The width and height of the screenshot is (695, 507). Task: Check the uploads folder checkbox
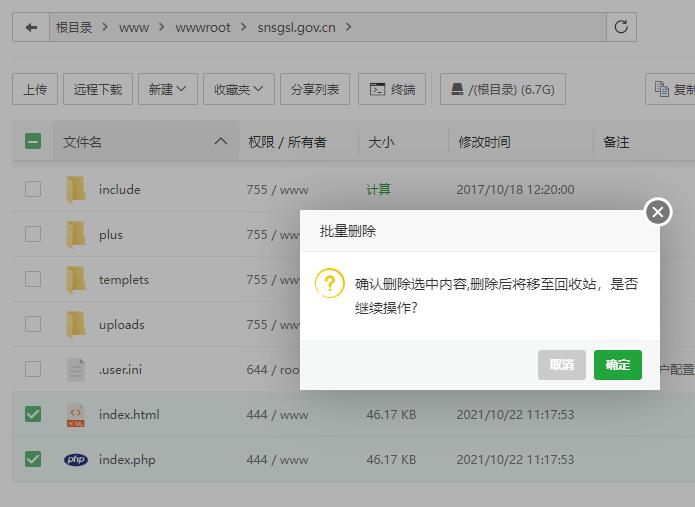click(x=33, y=324)
